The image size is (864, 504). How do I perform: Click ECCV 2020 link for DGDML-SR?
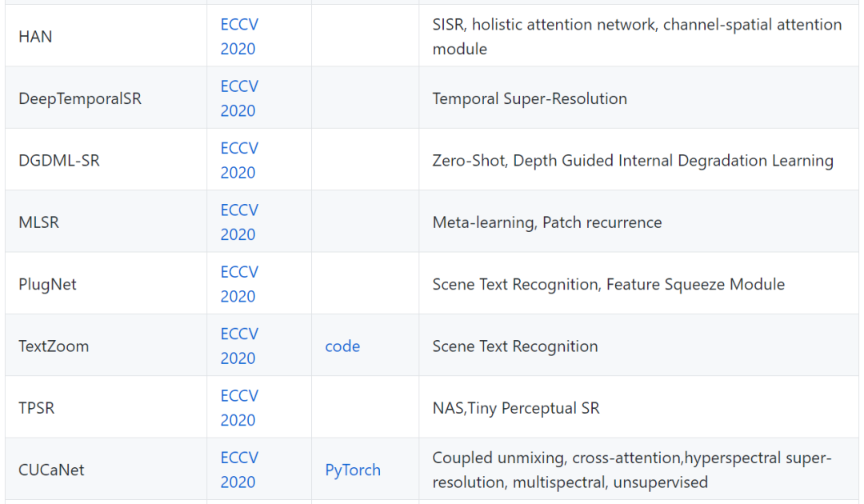[x=239, y=160]
